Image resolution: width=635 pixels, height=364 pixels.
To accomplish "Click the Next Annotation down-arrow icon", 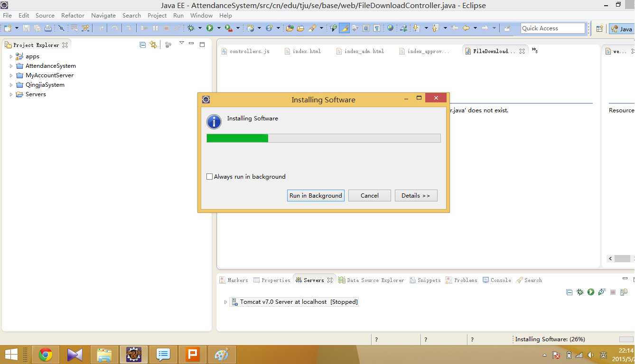I will tap(416, 28).
